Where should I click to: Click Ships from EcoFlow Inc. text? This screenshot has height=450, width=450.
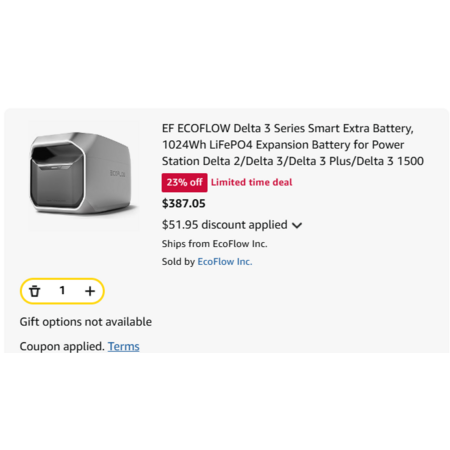[215, 244]
